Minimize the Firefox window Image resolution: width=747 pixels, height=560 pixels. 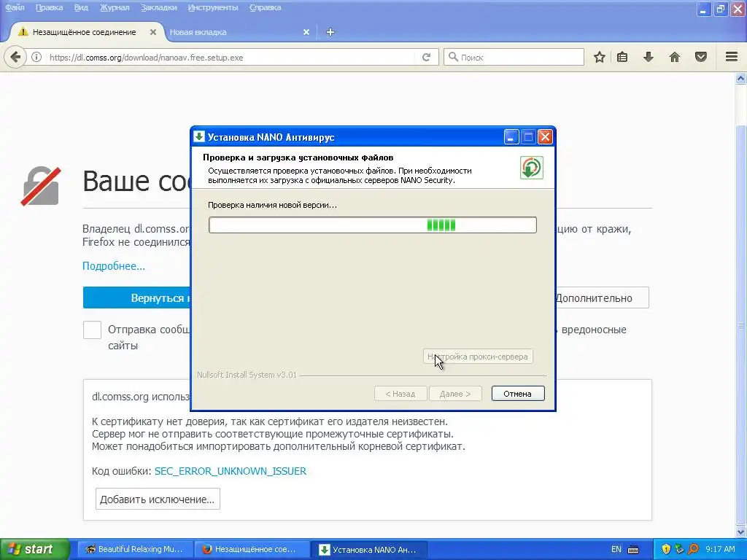point(703,9)
